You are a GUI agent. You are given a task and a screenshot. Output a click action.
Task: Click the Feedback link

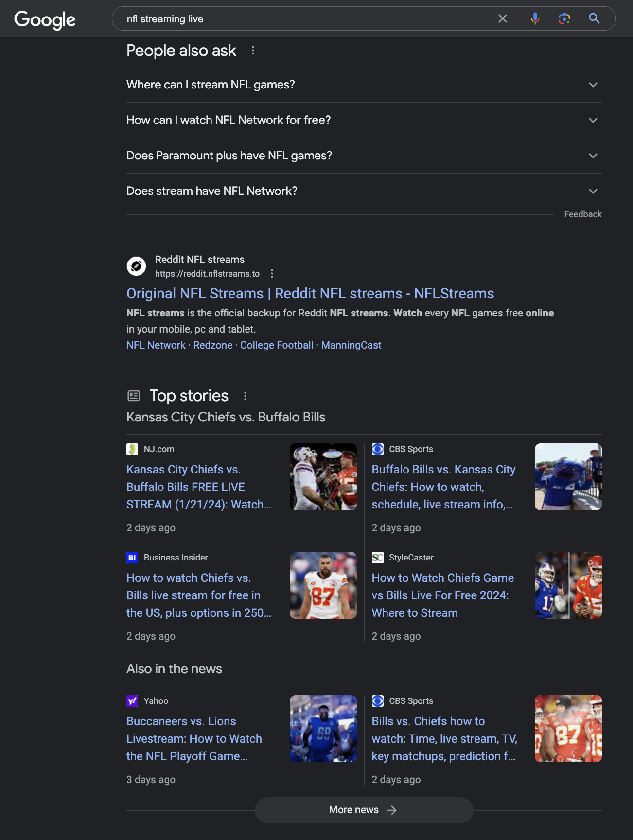(582, 214)
